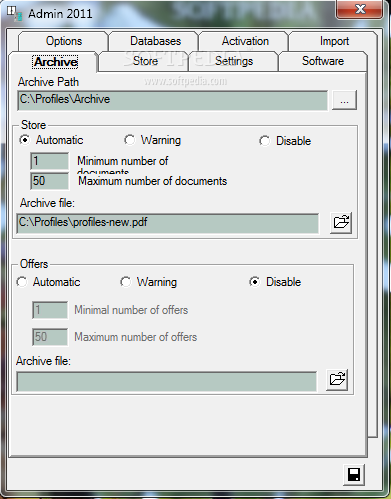Switch to the Options tab
The width and height of the screenshot is (391, 499).
point(64,41)
